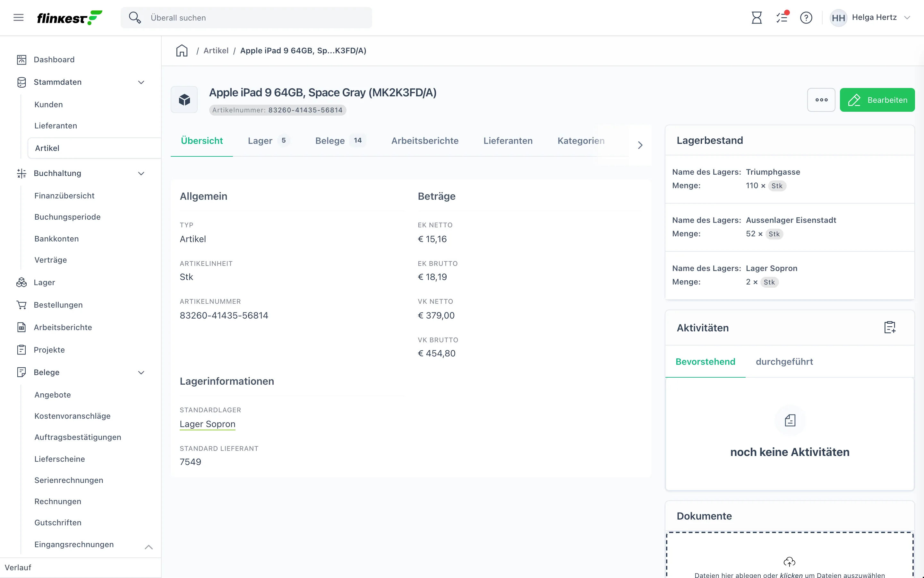Open Gutschriften in the sidebar
This screenshot has height=578, width=924.
coord(58,522)
